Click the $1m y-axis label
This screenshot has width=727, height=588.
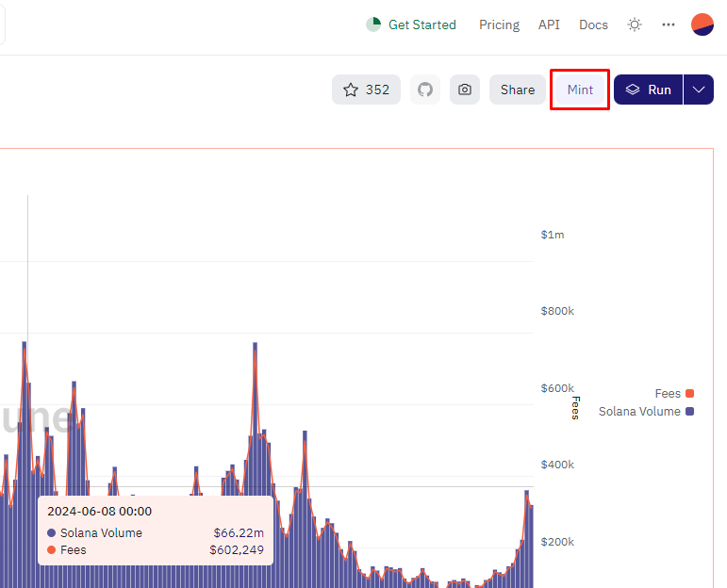coord(553,235)
